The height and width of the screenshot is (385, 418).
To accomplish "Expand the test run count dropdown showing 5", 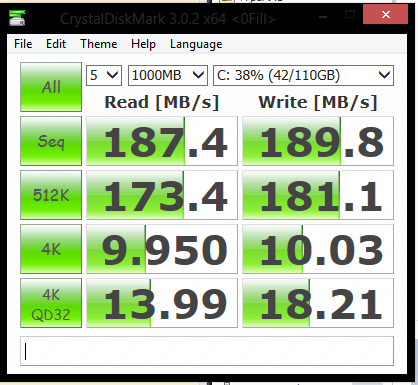I will (104, 75).
